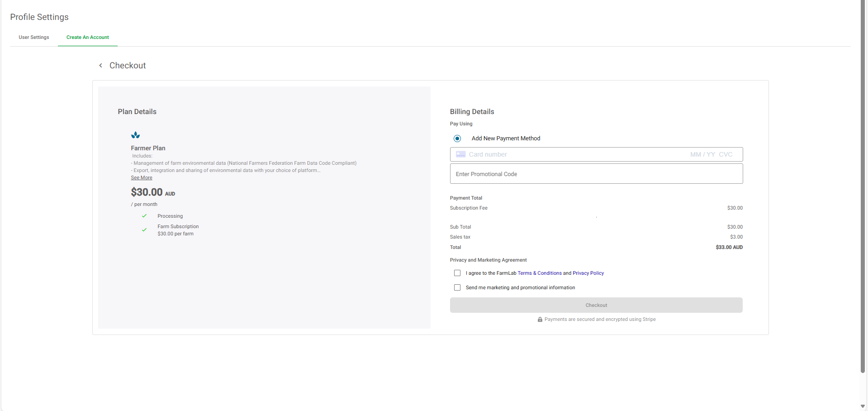Click the Farmer Plan leaf icon

coord(135,135)
